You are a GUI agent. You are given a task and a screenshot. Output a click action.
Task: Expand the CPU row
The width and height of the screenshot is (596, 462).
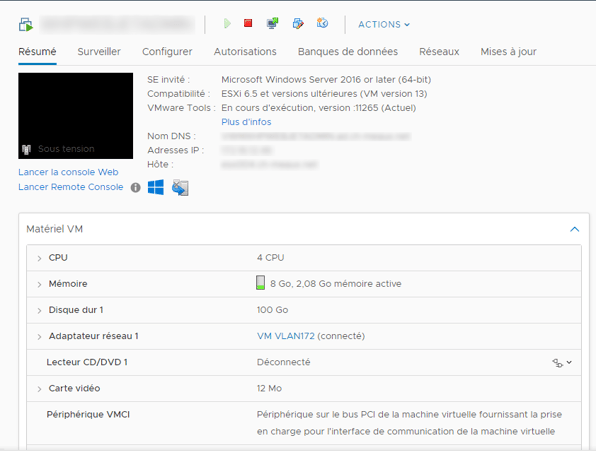[39, 258]
